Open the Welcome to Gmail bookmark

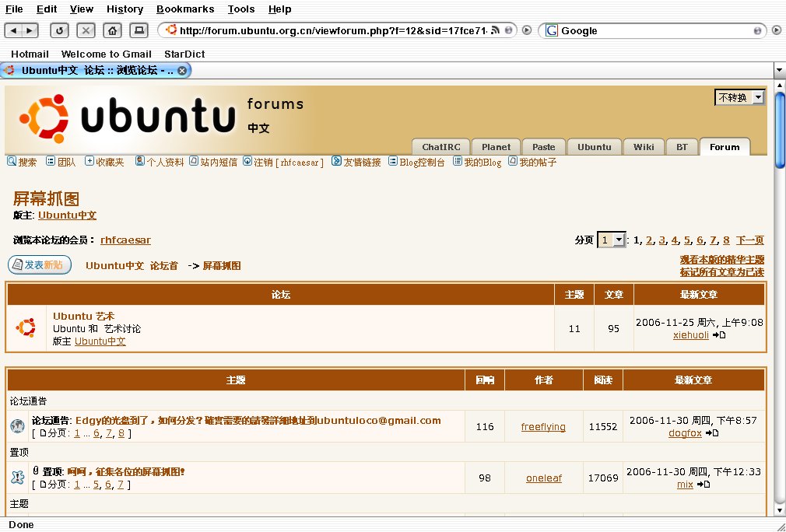(x=107, y=54)
